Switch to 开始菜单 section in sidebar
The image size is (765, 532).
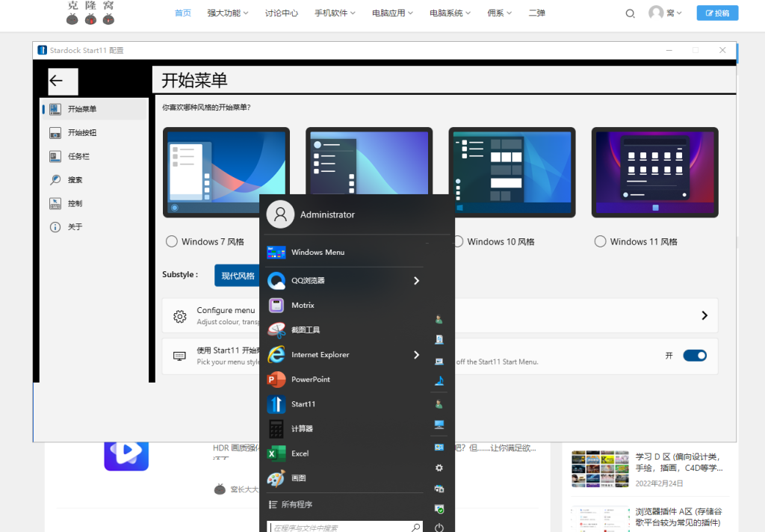click(94, 109)
